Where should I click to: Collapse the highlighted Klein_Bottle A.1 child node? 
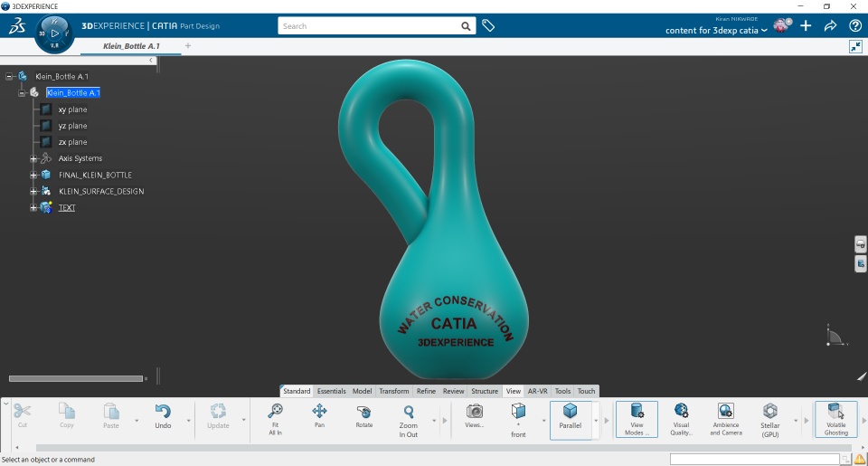(22, 93)
